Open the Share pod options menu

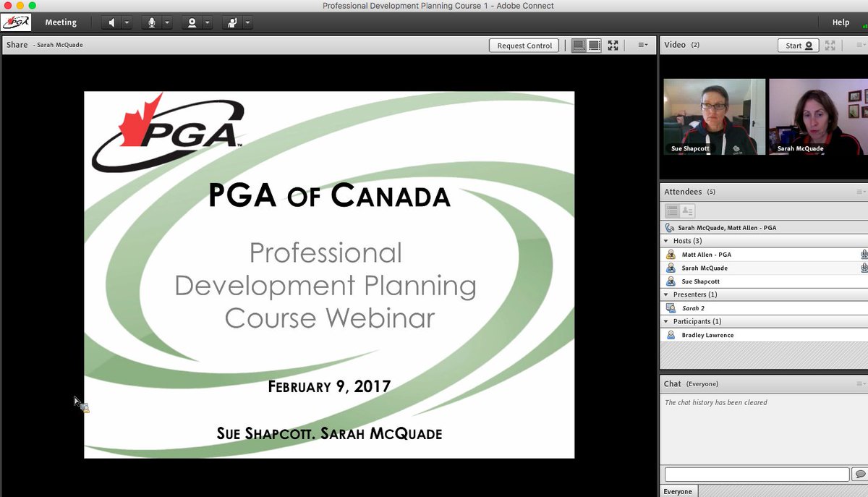[642, 45]
